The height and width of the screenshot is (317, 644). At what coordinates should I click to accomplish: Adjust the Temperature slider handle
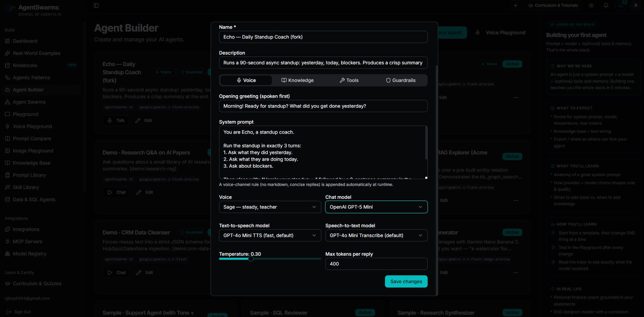click(x=251, y=259)
